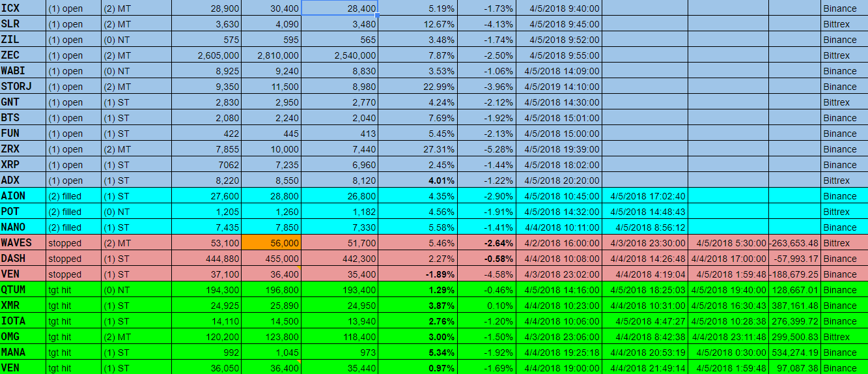This screenshot has height=374, width=868.
Task: Click the timestamp 4/5/2018 17:02:40
Action: (x=645, y=196)
